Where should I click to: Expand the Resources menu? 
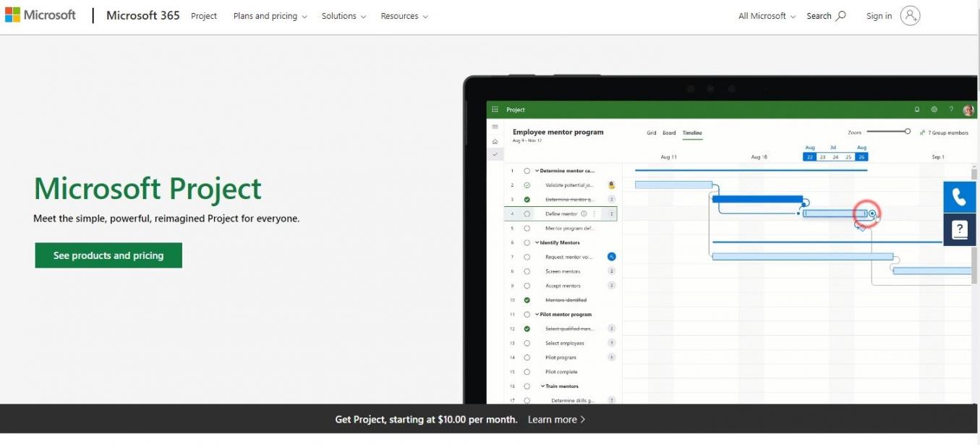pyautogui.click(x=404, y=16)
